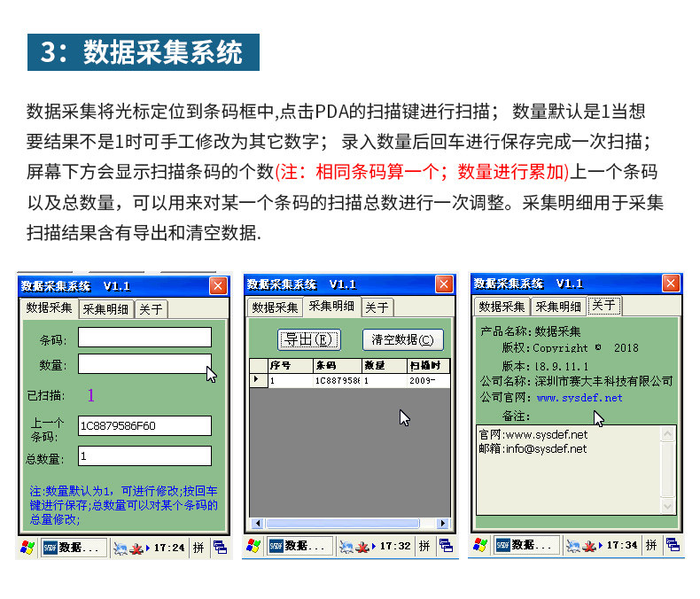Select 采集明细 tab in right window
700x599 pixels.
click(x=558, y=307)
